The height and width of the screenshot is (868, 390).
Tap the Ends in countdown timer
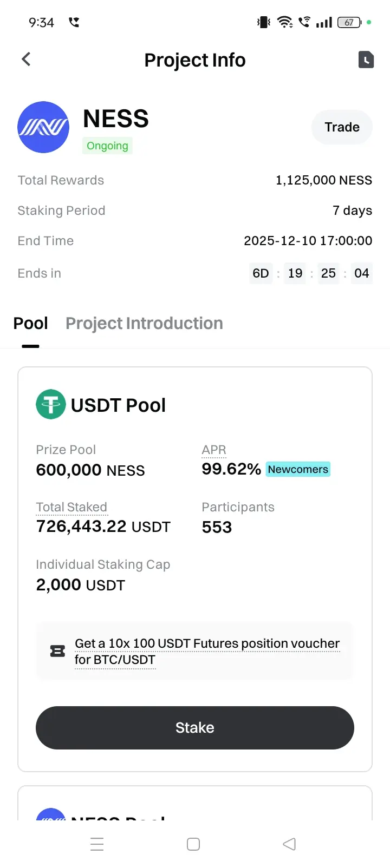pyautogui.click(x=311, y=273)
